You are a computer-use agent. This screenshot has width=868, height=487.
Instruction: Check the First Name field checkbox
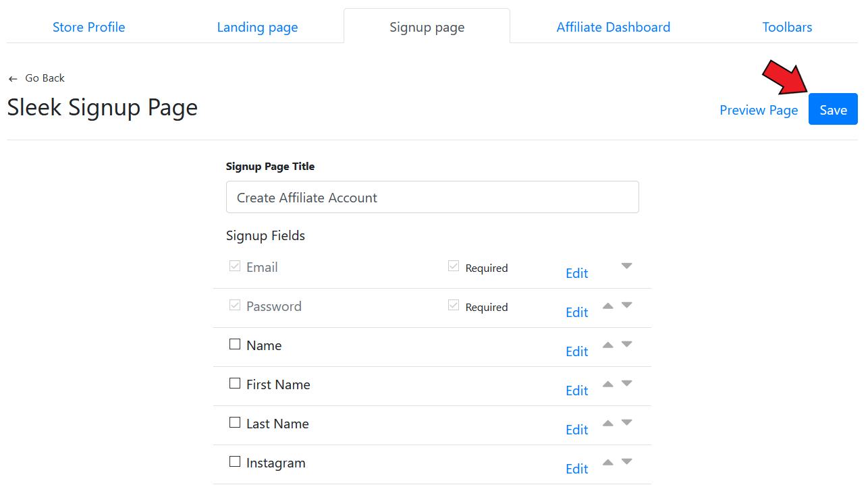pos(235,383)
